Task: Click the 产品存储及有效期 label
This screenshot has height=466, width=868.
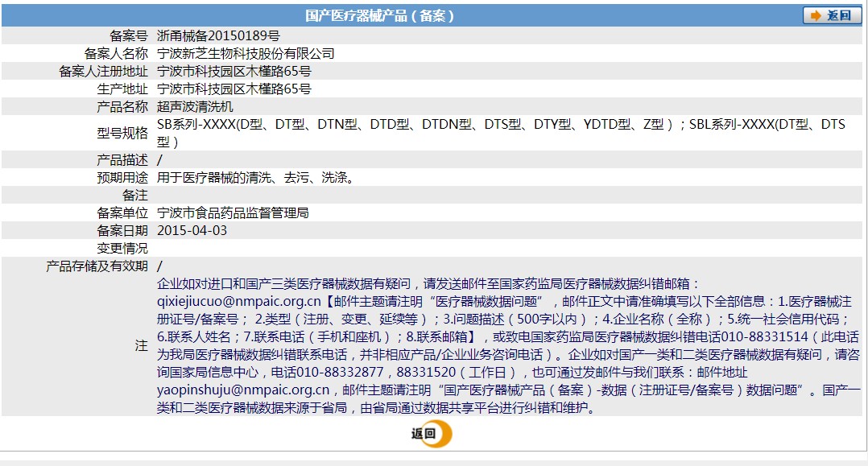Action: coord(97,266)
